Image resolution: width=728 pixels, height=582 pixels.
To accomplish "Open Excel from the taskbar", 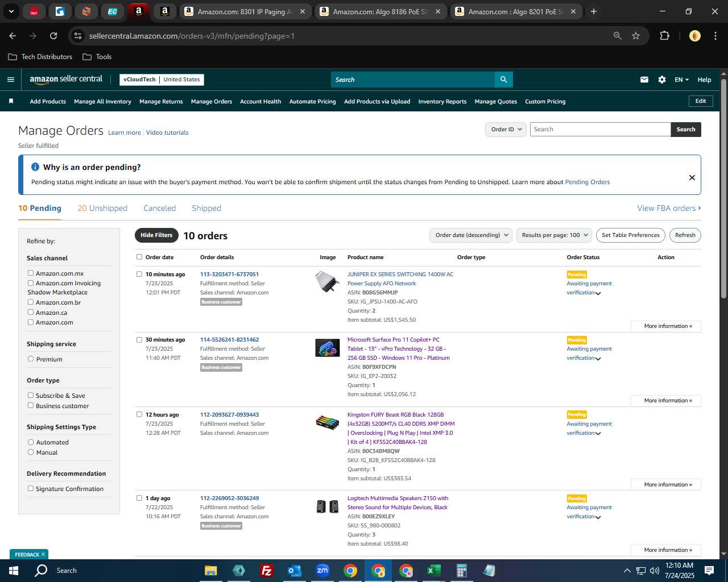I will [433, 571].
